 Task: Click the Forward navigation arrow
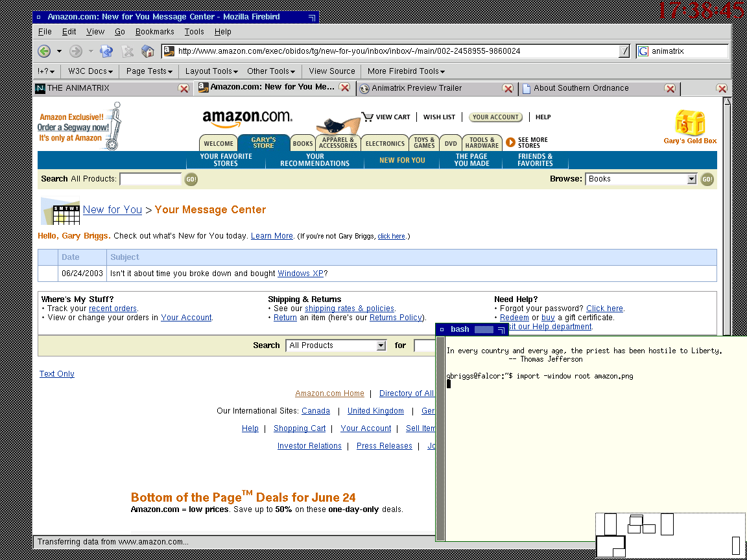coord(75,51)
